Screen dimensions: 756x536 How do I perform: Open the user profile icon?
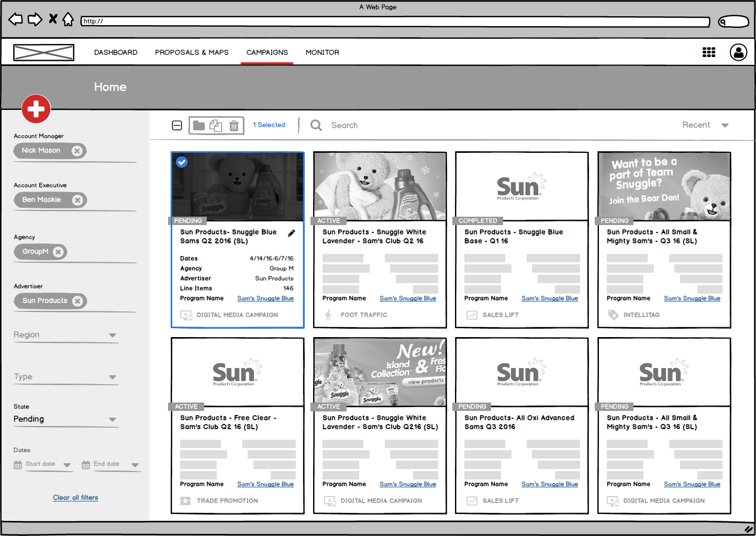[x=738, y=52]
